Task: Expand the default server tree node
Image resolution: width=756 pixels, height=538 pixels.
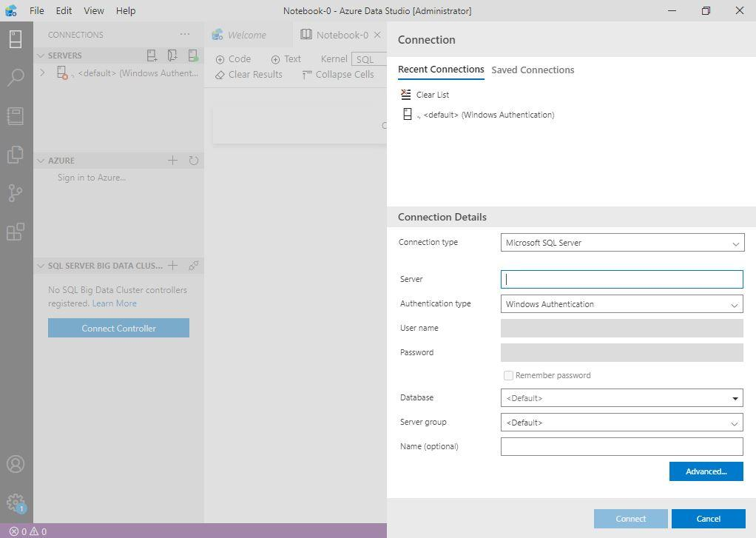Action: click(42, 73)
